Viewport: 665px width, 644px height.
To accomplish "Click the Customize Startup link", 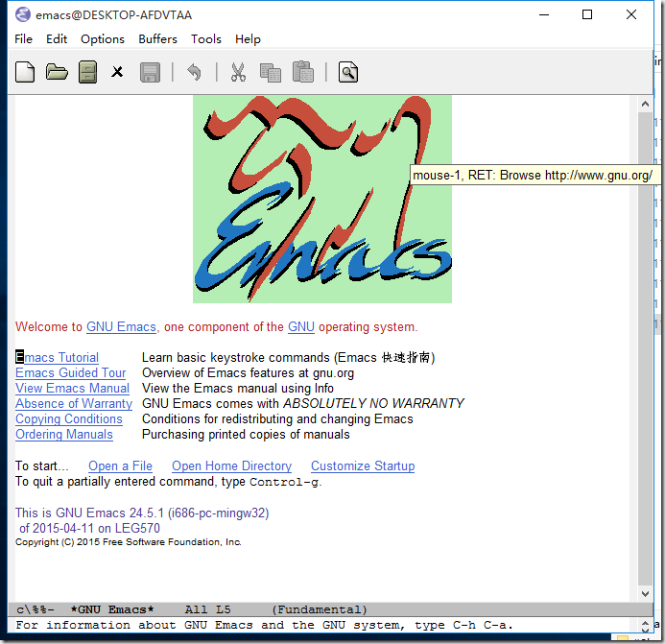I will coord(363,465).
